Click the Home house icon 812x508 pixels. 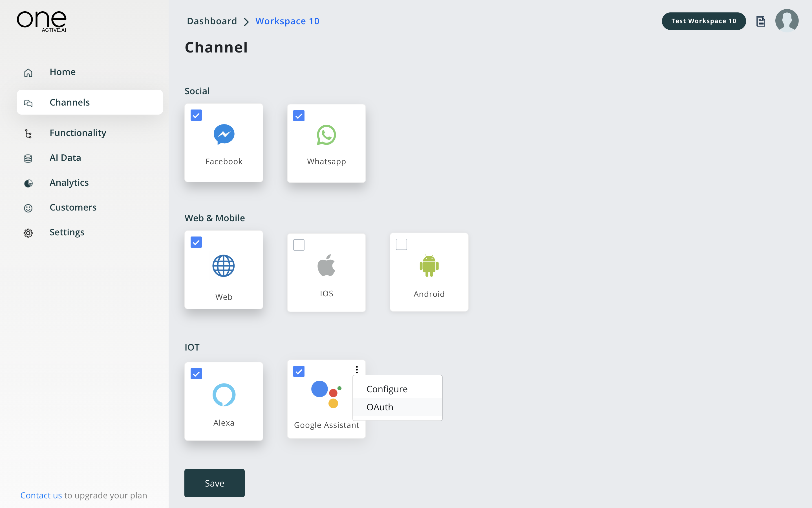pos(28,73)
